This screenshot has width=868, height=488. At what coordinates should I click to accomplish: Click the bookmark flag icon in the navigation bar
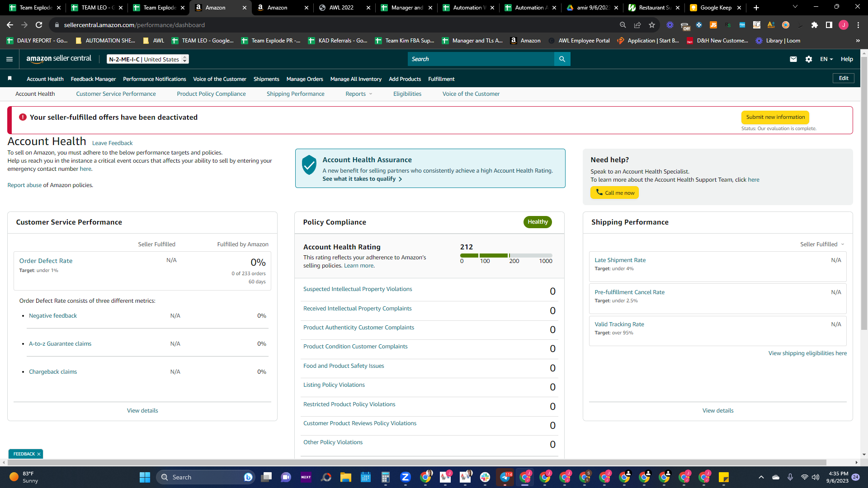click(9, 79)
